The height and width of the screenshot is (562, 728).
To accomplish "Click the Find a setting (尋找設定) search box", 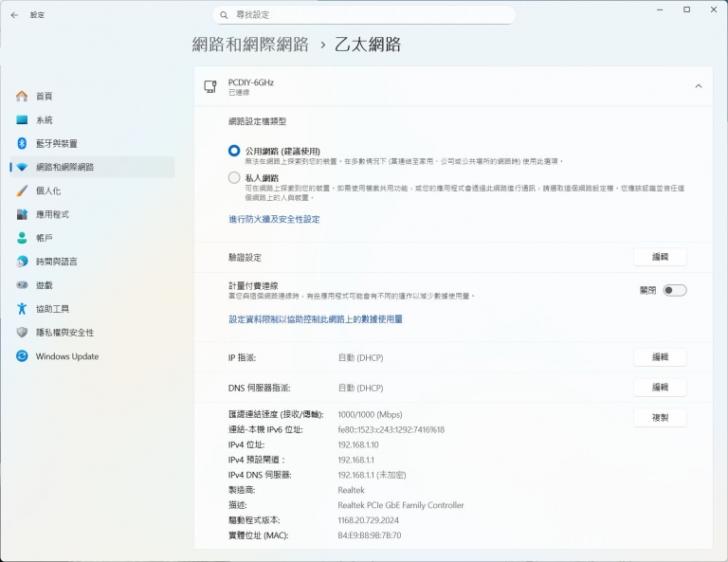I will [x=364, y=15].
